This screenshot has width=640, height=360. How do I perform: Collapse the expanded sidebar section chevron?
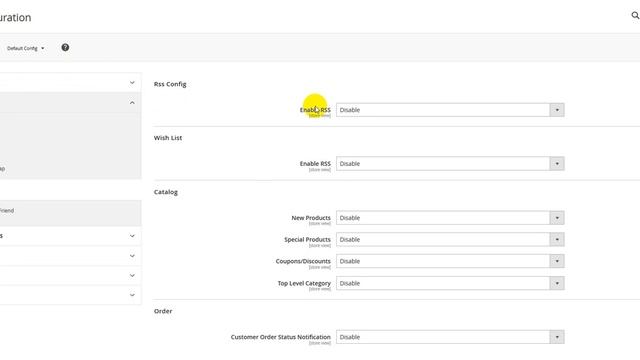pos(132,102)
